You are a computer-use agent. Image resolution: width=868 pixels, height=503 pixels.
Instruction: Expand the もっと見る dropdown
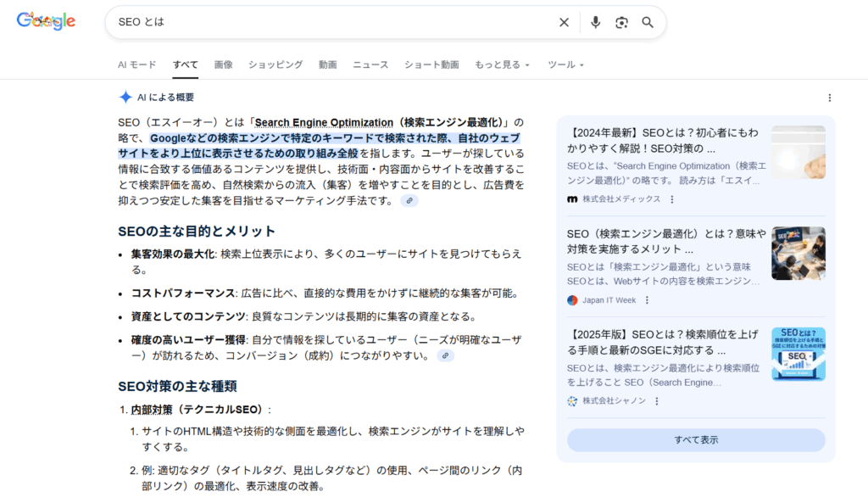[x=500, y=64]
